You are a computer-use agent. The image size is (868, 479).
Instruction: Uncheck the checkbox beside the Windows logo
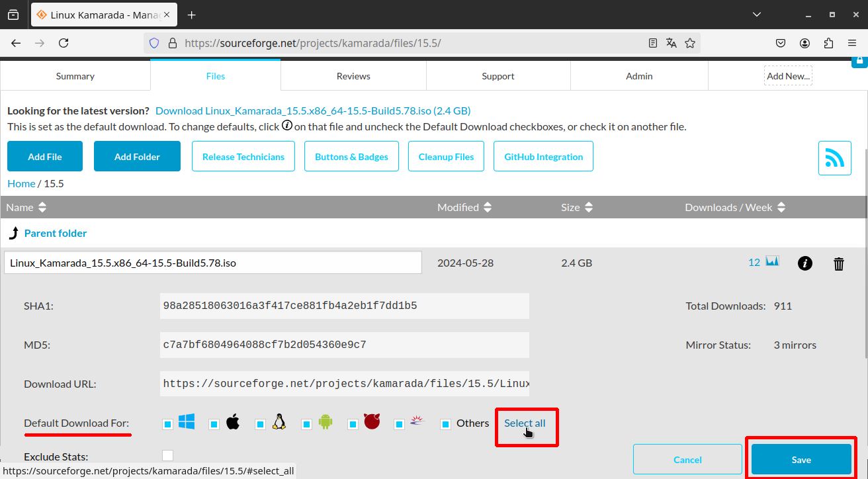[167, 424]
